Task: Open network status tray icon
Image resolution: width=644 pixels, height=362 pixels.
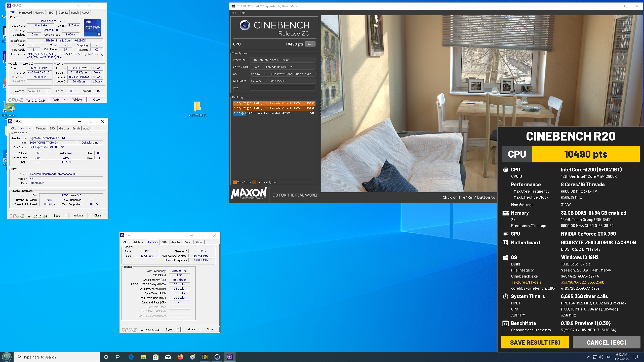Action: (x=595, y=357)
